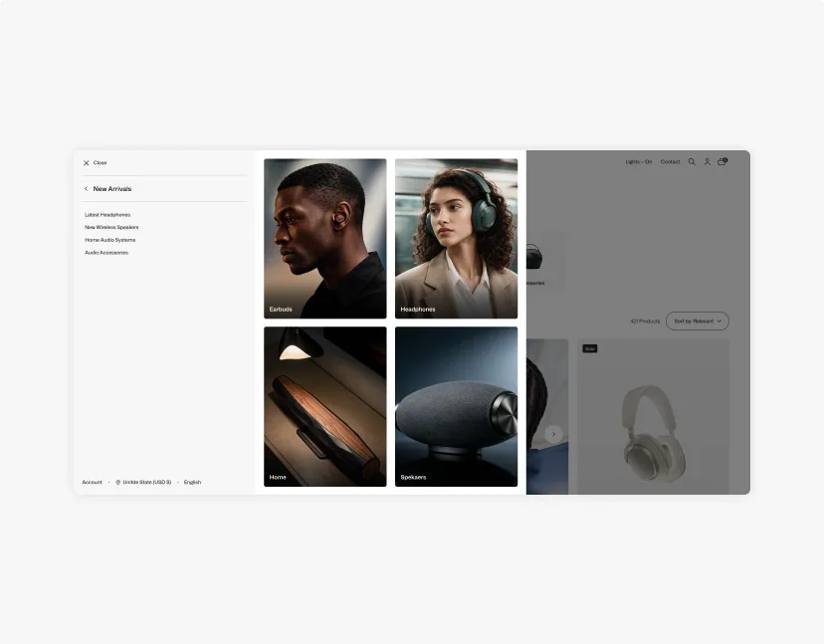This screenshot has height=644, width=824.
Task: Open New Wireless Speakers menu item
Action: coord(111,227)
